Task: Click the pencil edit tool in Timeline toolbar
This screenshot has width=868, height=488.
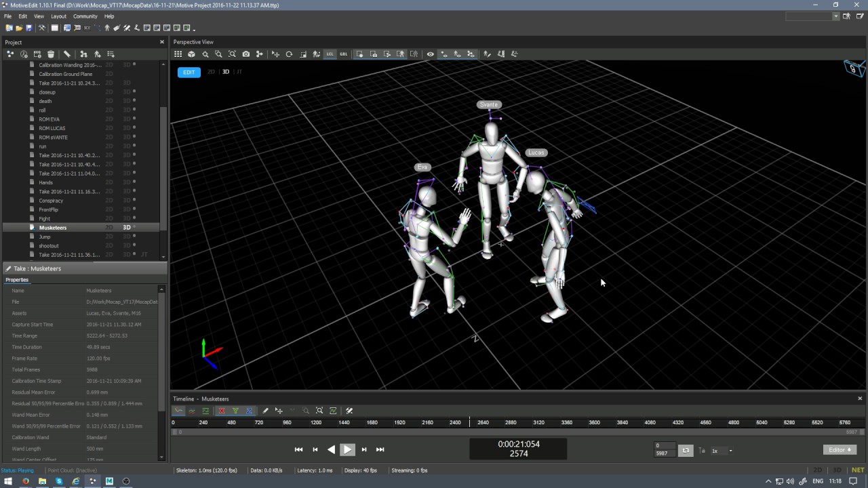Action: 265,411
